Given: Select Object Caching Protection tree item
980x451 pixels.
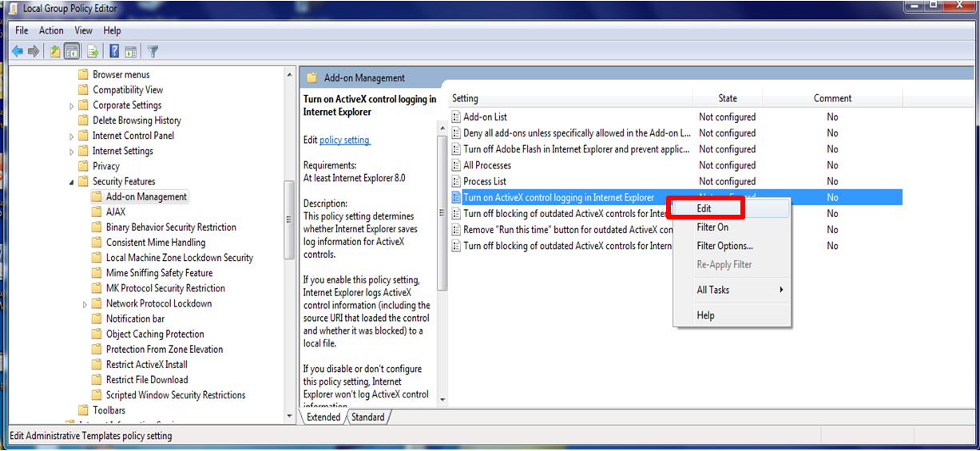Looking at the screenshot, I should pos(155,334).
